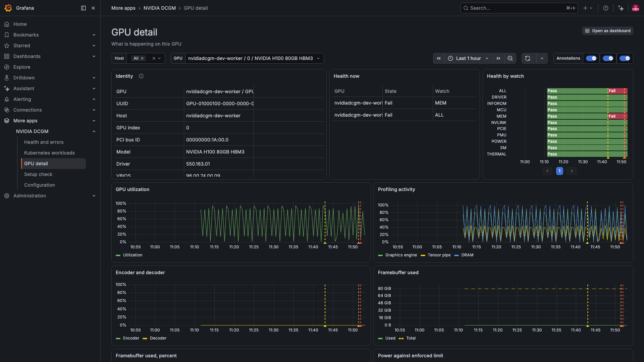
Task: Open the user profile avatar
Action: click(635, 8)
